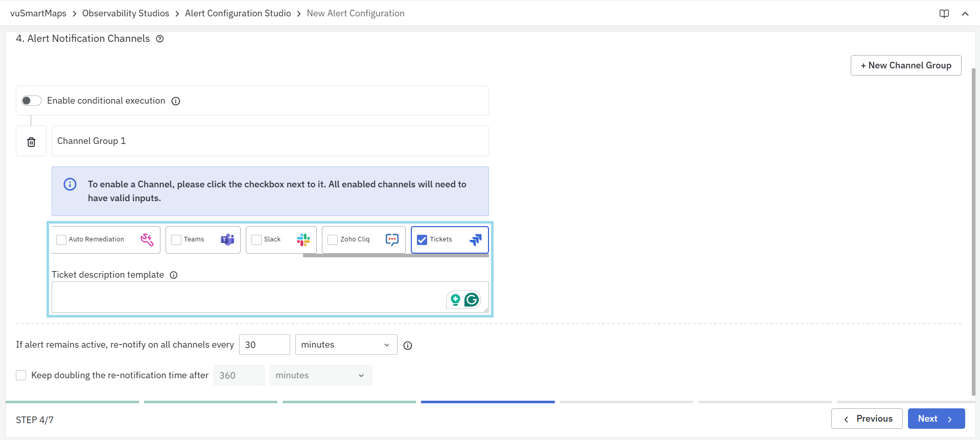Click the + New Channel Group button
The image size is (980, 440).
coord(905,65)
